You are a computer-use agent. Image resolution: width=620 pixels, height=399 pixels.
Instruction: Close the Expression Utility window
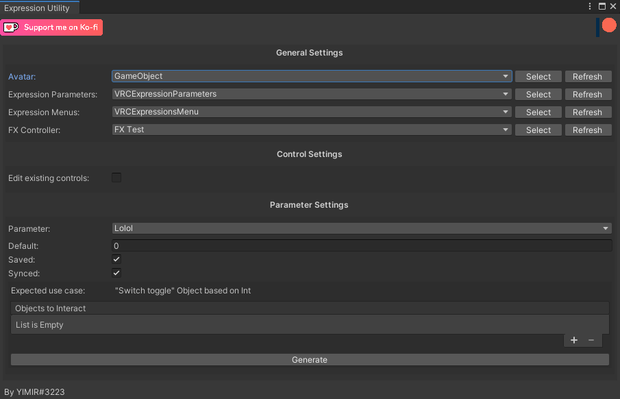click(613, 6)
